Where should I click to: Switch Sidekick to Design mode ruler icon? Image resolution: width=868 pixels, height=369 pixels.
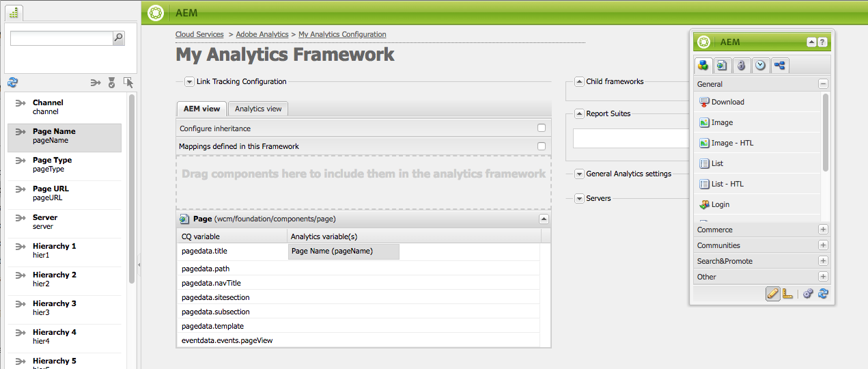coord(788,294)
